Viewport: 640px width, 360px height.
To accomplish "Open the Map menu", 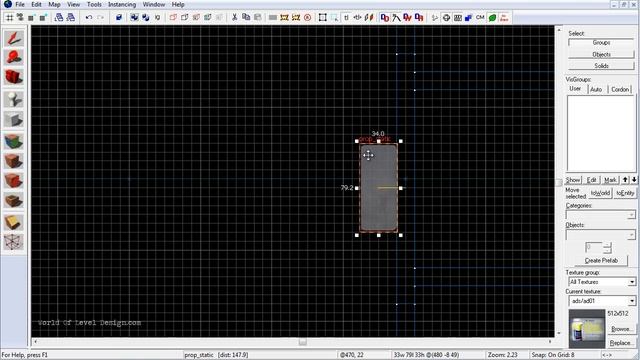I will point(54,4).
